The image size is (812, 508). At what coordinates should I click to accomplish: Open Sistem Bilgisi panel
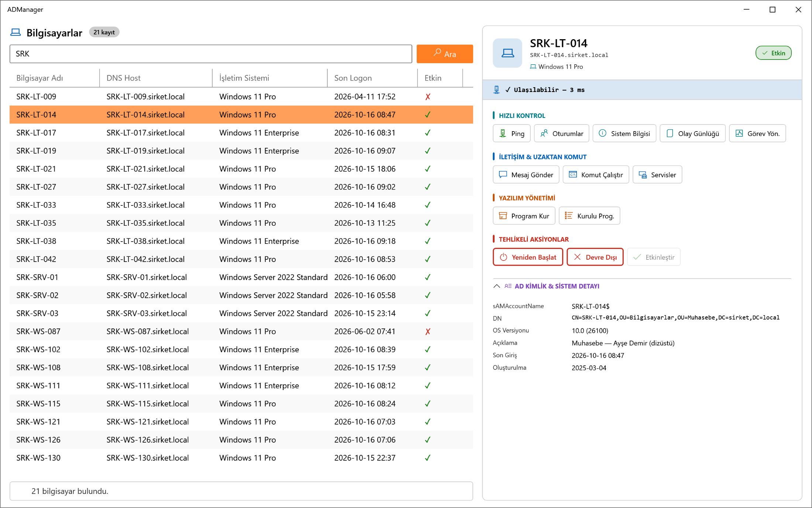[x=624, y=133]
